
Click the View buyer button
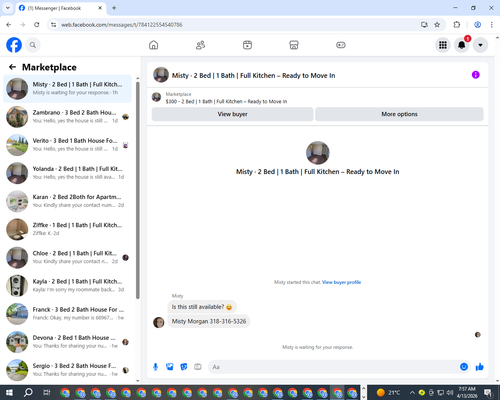(x=233, y=114)
